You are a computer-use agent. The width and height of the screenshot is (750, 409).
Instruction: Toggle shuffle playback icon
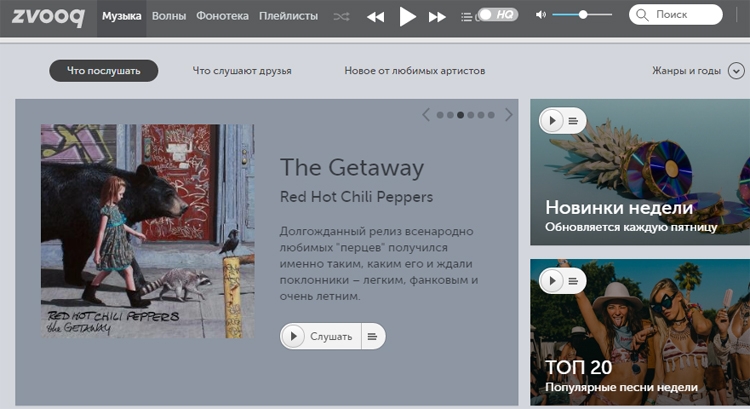(x=341, y=17)
